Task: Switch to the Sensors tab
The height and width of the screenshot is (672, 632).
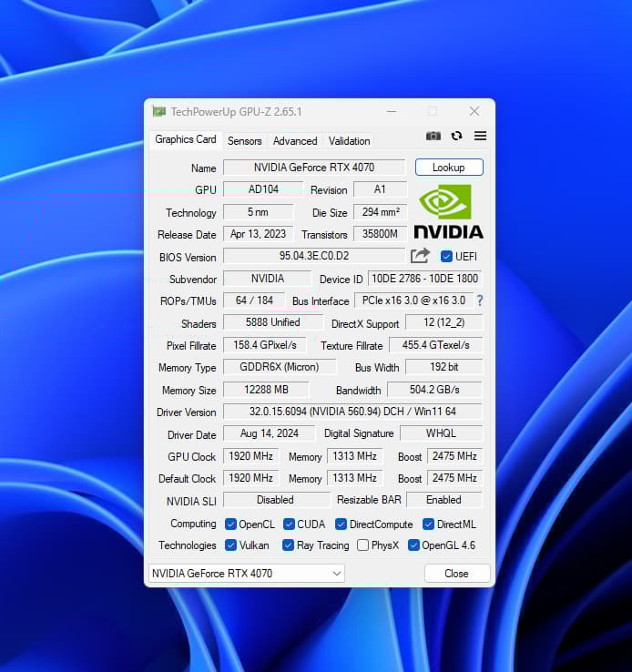Action: click(x=245, y=141)
